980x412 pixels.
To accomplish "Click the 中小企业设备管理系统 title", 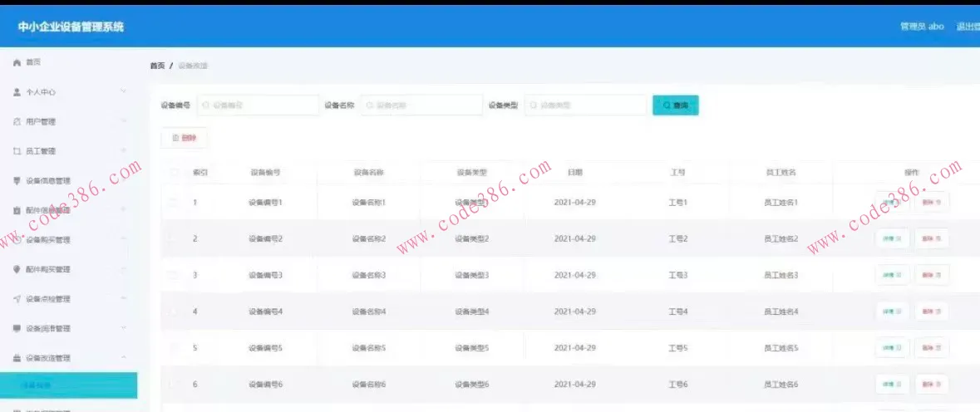I will 71,27.
